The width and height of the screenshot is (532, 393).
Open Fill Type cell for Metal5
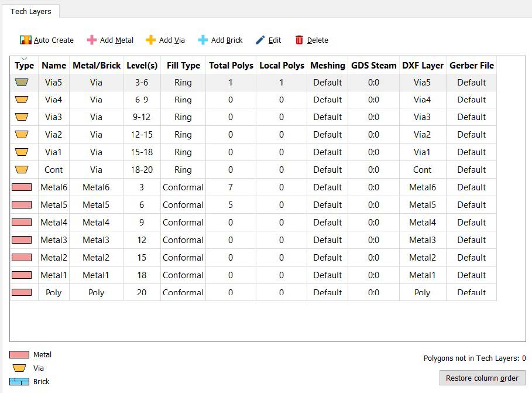click(183, 205)
